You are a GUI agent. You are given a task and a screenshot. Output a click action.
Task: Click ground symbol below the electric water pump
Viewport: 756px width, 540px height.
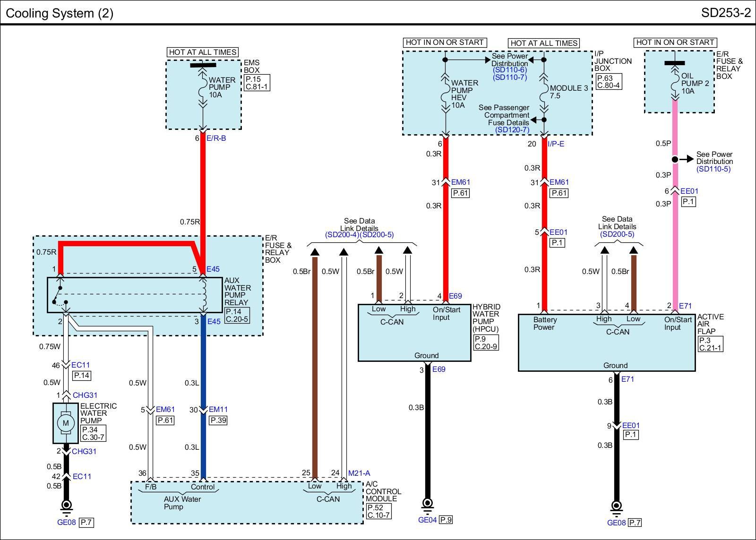(x=66, y=506)
